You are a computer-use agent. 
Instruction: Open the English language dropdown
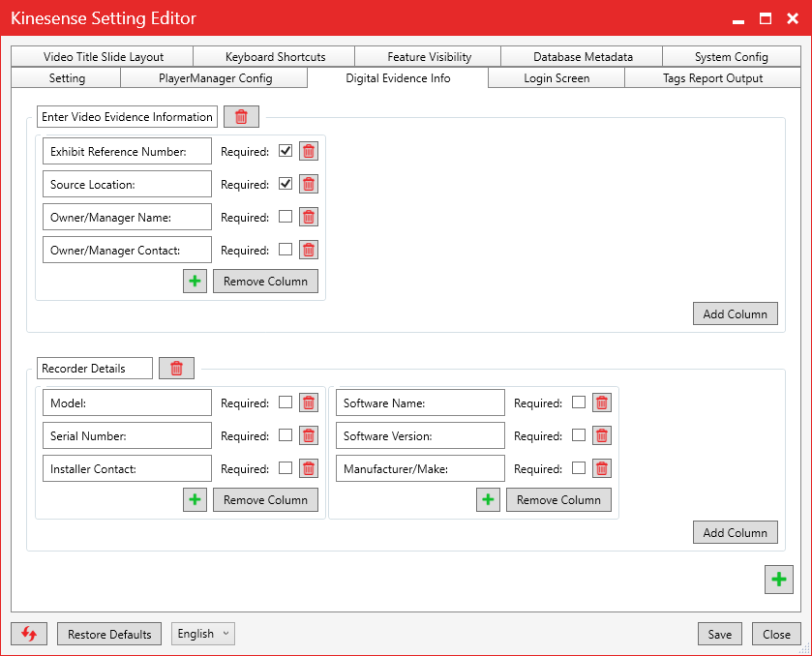point(203,634)
